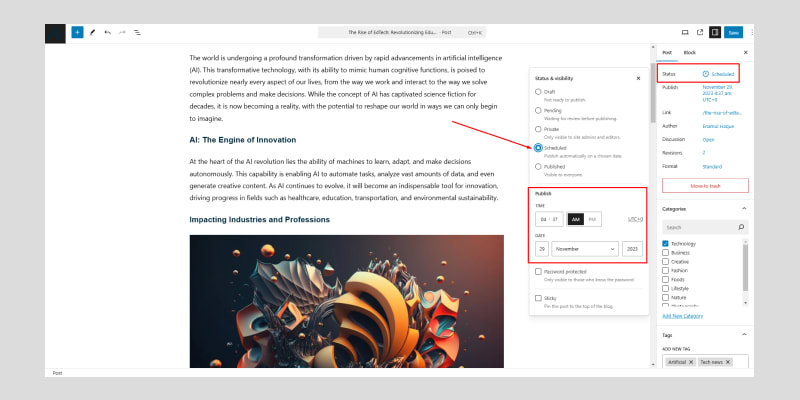Select the Pending status option
This screenshot has height=400, width=800.
coord(538,110)
